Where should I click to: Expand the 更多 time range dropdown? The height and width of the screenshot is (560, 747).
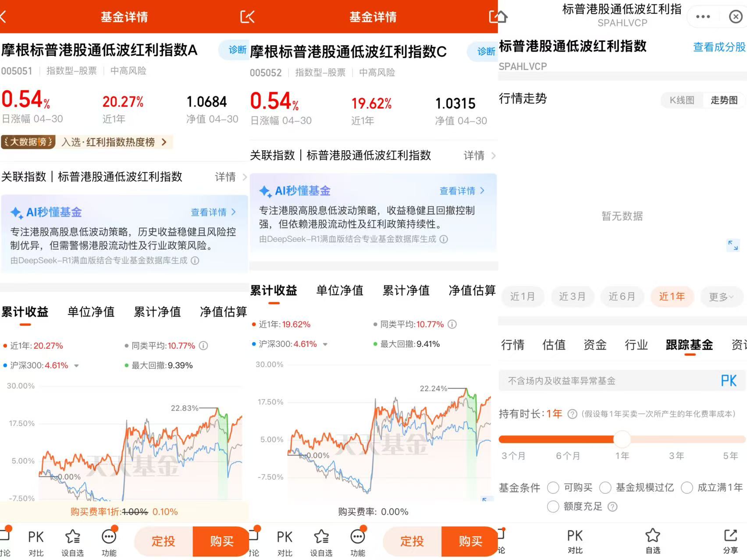(722, 296)
